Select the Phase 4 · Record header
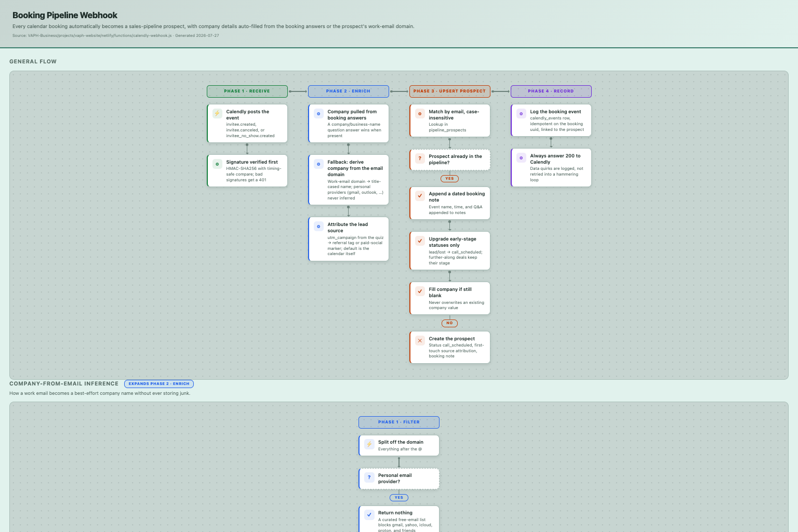The height and width of the screenshot is (532, 798). coord(551,91)
